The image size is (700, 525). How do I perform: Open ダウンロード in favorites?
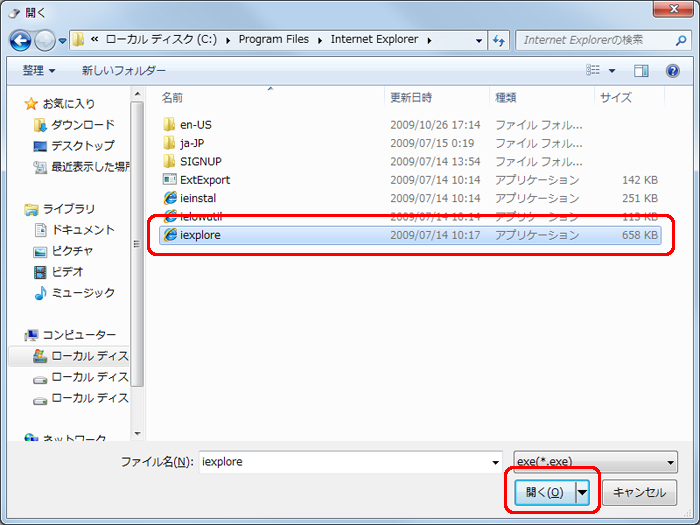click(x=75, y=125)
